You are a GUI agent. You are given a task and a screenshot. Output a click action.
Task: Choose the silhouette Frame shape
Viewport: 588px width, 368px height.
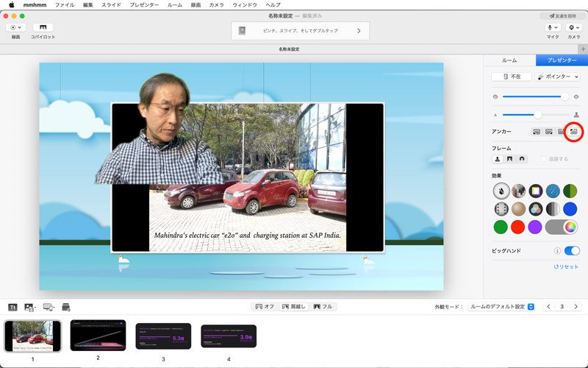coord(498,159)
